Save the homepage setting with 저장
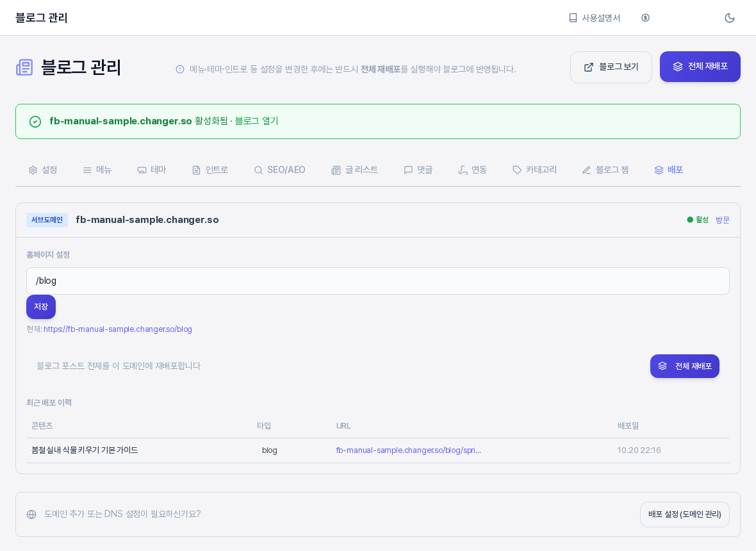This screenshot has height=551, width=756. [41, 307]
